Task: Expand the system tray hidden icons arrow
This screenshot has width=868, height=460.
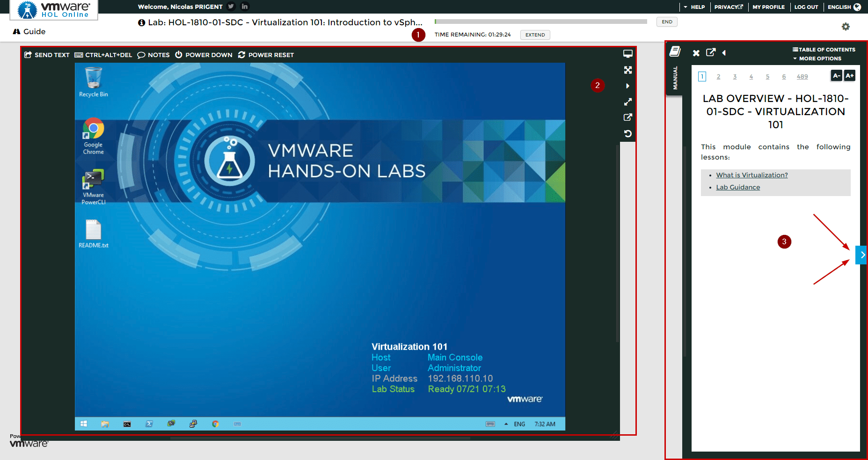Action: point(506,424)
